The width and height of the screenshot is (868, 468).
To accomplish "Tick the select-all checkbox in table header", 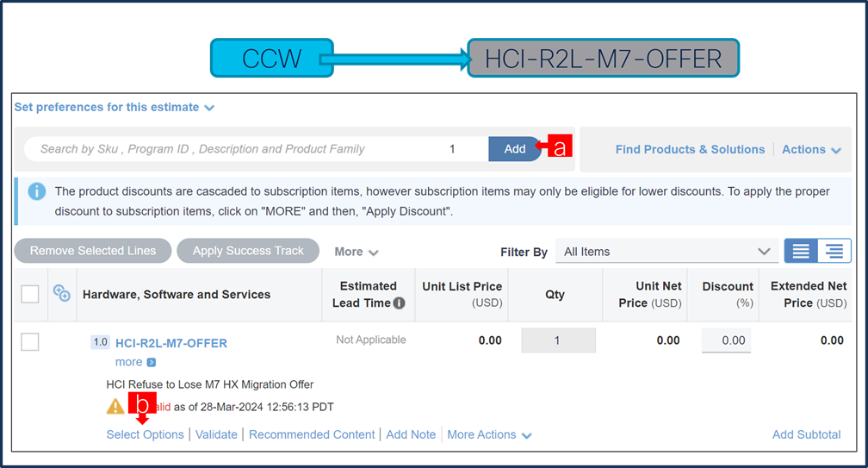I will point(30,294).
